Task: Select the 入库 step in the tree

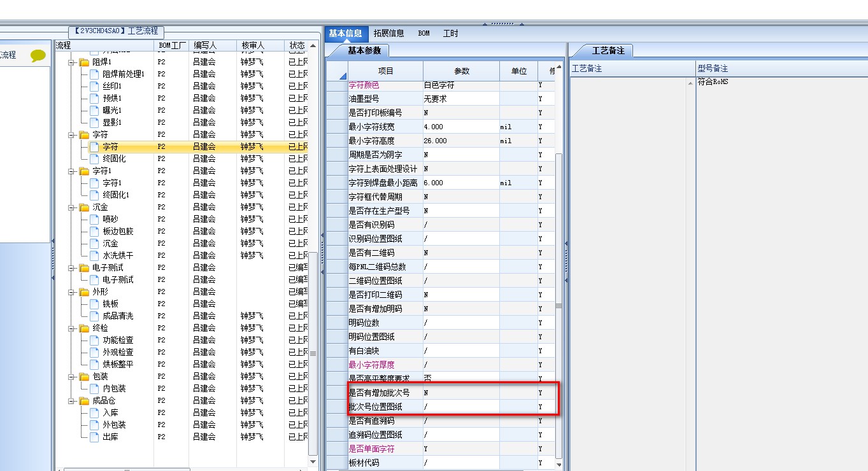Action: click(x=110, y=412)
